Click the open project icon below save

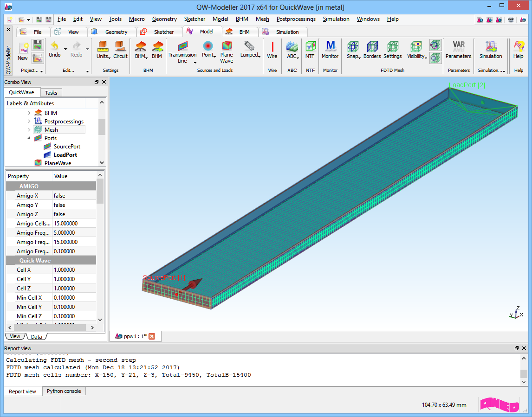pos(38,58)
